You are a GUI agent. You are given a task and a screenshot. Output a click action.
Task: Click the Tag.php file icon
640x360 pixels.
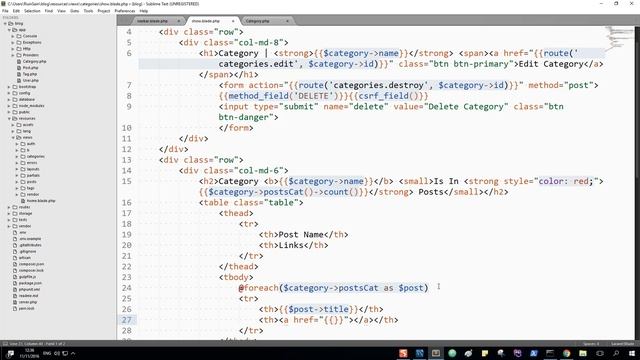point(19,74)
